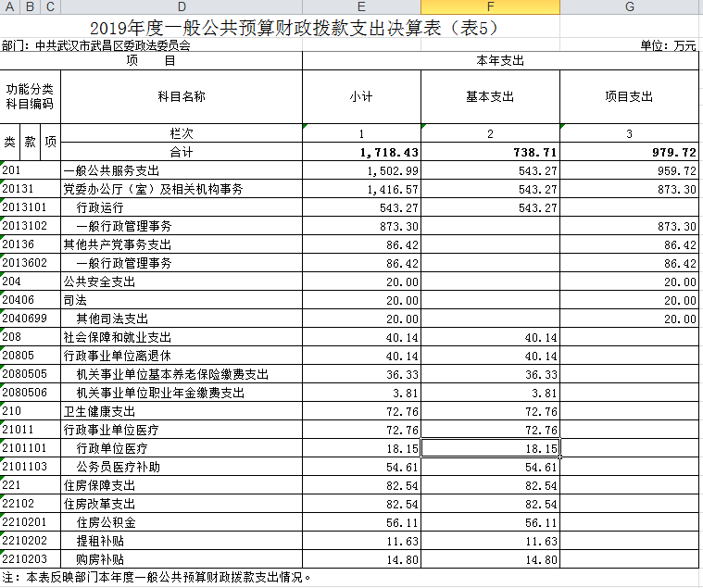Click the 科目名称 header cell
The height and width of the screenshot is (588, 703).
click(181, 97)
